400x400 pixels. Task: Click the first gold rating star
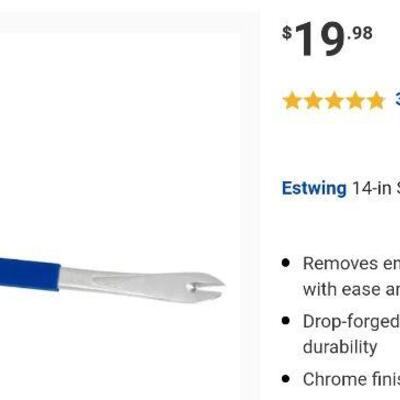click(292, 100)
